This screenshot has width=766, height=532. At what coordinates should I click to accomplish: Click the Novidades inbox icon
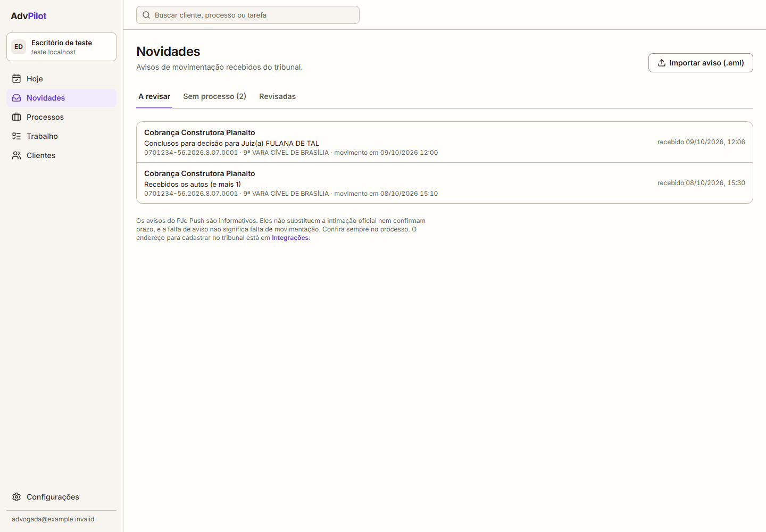point(16,98)
